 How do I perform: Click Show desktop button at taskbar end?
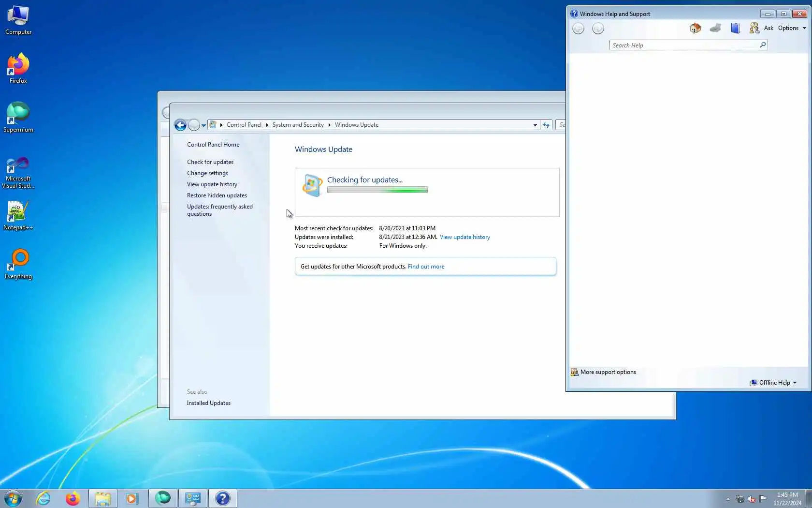808,498
